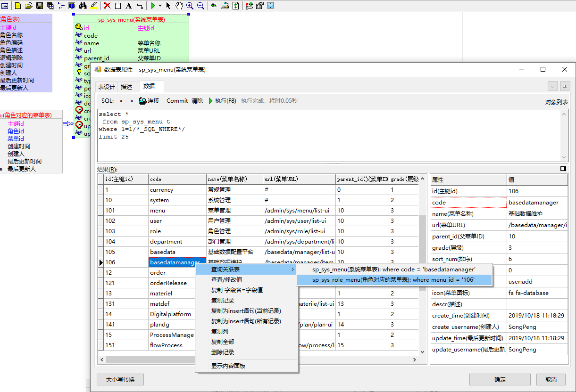Open file using the folder icon
This screenshot has width=576, height=392.
point(29,6)
